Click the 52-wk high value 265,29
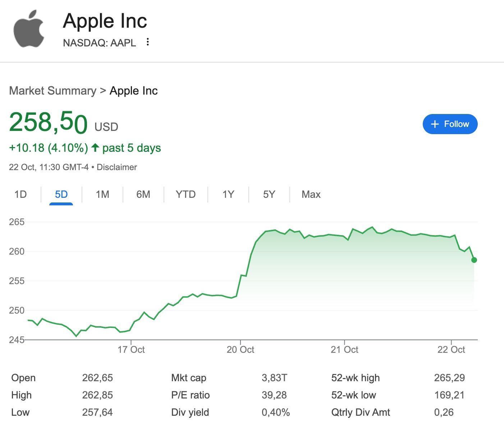 tap(449, 378)
